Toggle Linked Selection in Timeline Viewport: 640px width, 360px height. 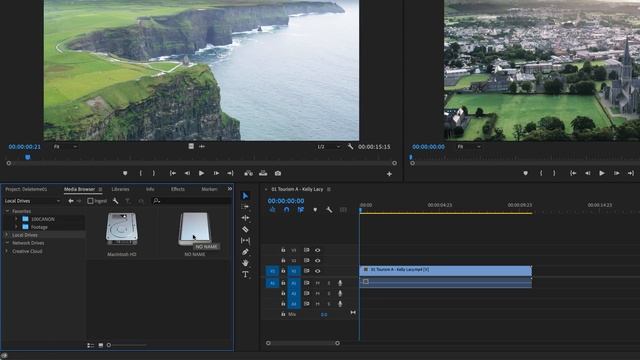300,210
